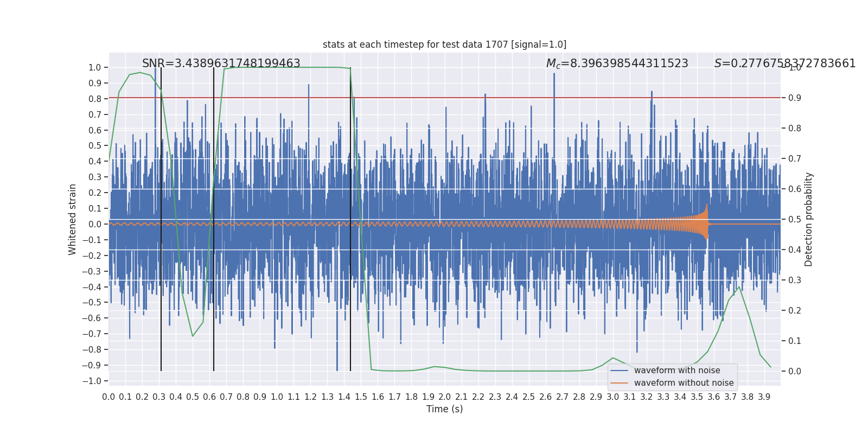
Task: Select the 'Time (s)' axis label
Action: click(445, 409)
